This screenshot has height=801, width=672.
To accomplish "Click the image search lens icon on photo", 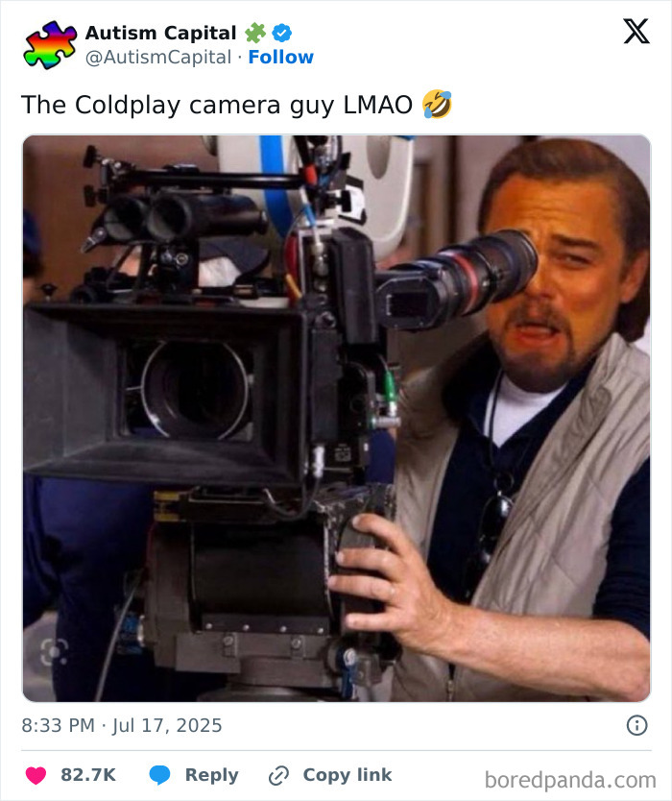I will click(x=54, y=652).
